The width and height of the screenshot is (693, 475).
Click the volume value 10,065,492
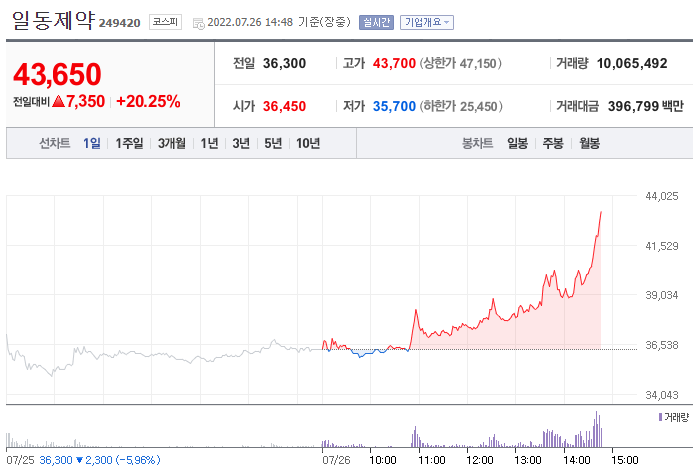coord(632,64)
